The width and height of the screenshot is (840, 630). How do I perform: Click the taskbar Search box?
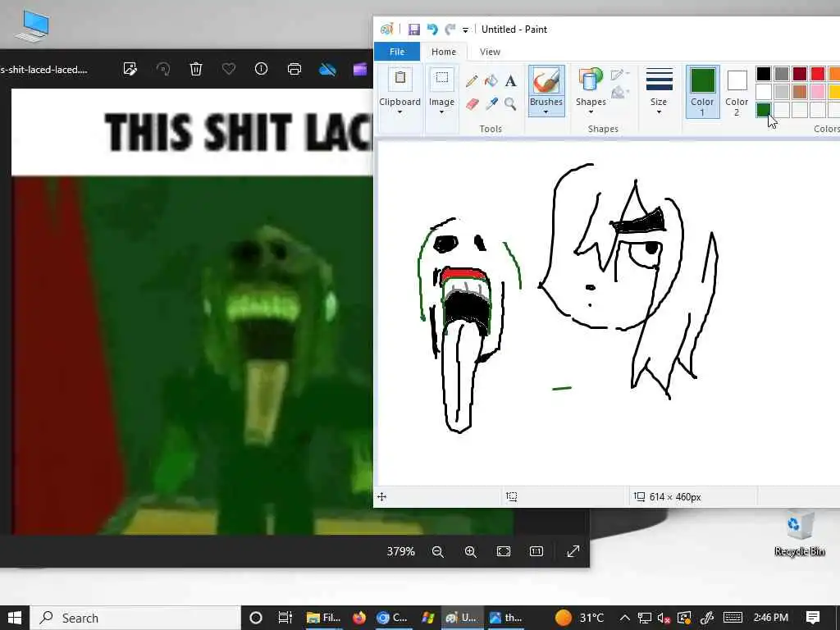(x=135, y=618)
